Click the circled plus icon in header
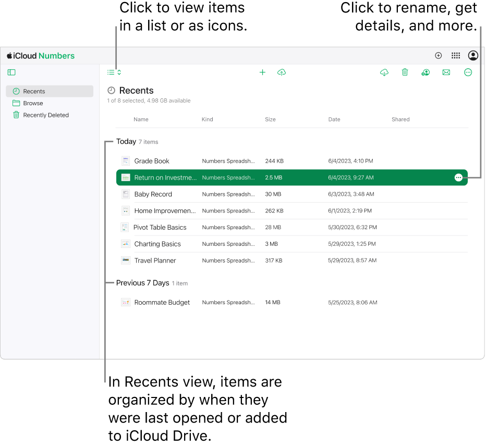 point(438,55)
